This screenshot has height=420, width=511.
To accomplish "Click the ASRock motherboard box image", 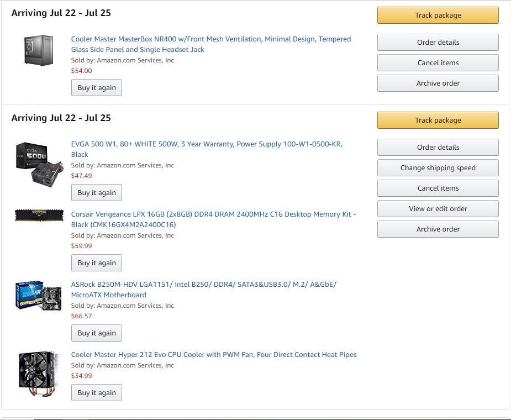I will tap(38, 295).
